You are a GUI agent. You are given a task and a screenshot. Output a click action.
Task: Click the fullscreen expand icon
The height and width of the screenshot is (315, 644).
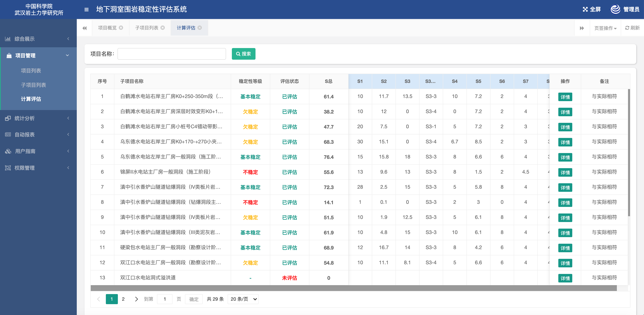click(x=585, y=9)
